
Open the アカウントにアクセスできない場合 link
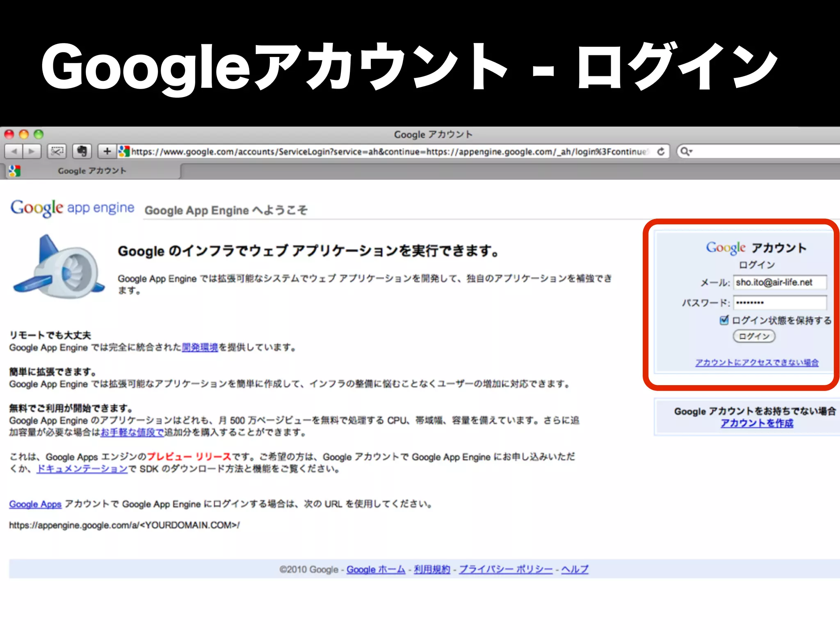tap(757, 363)
